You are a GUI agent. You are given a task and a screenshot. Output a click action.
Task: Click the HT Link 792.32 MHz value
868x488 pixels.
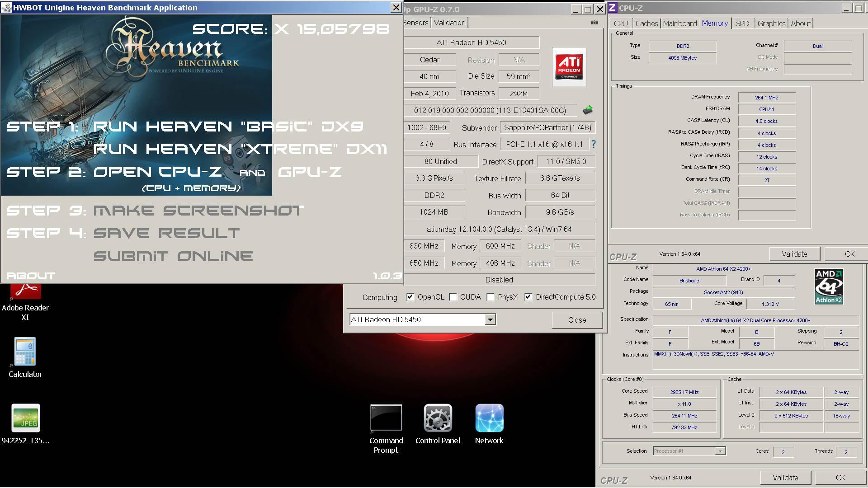[x=684, y=427]
